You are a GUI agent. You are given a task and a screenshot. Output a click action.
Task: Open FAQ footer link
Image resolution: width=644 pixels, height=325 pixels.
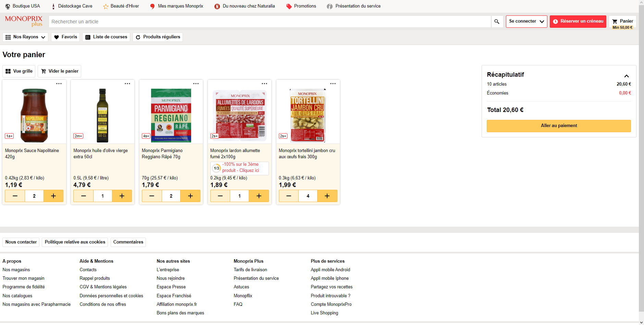[x=238, y=304]
